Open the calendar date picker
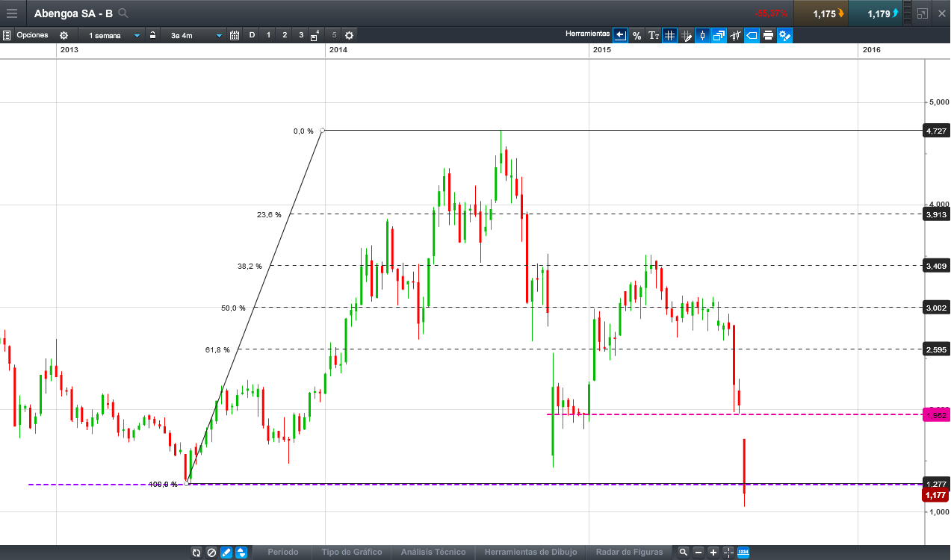Viewport: 951px width, 560px height. pos(235,35)
